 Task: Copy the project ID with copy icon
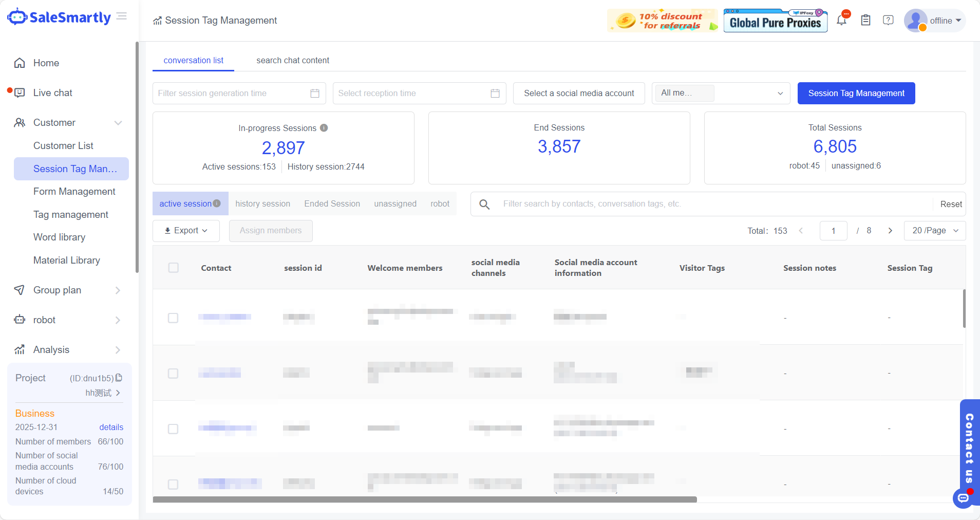point(119,378)
